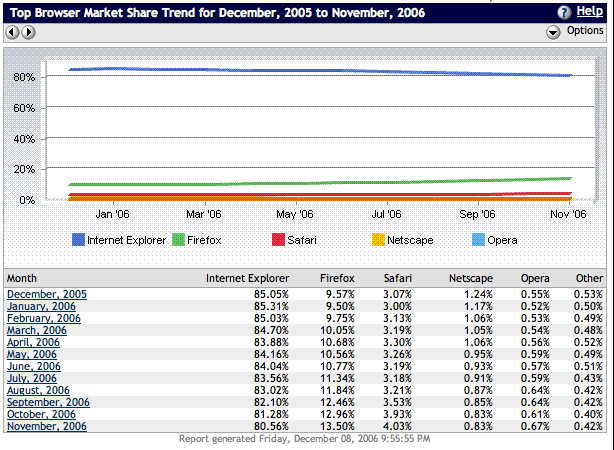Open the December, 2005 report link

coord(47,295)
